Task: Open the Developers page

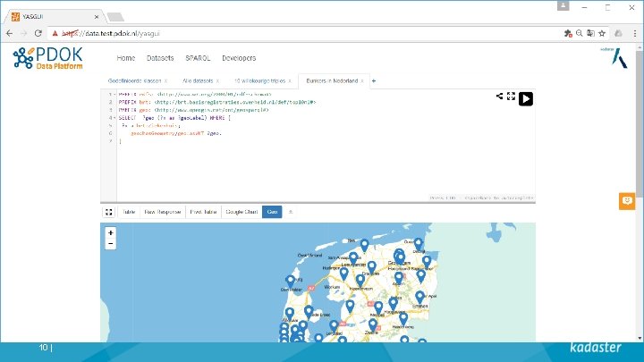Action: (x=239, y=58)
